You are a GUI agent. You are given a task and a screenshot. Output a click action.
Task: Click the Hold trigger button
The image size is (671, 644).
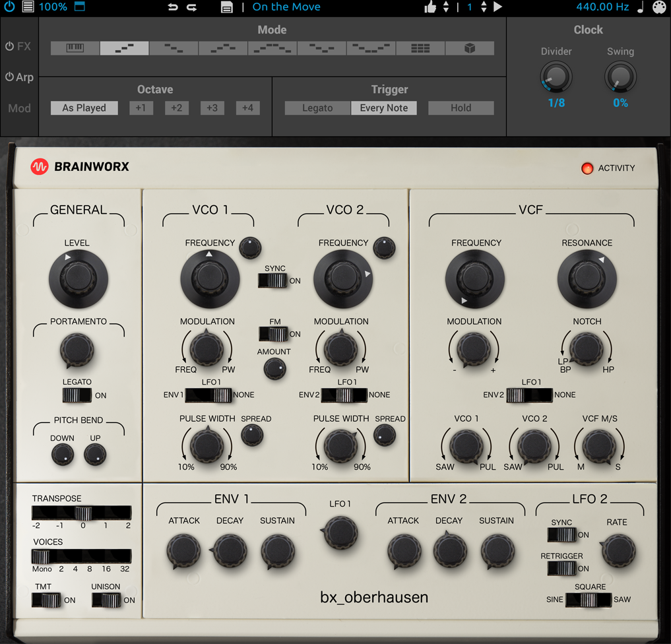(461, 108)
